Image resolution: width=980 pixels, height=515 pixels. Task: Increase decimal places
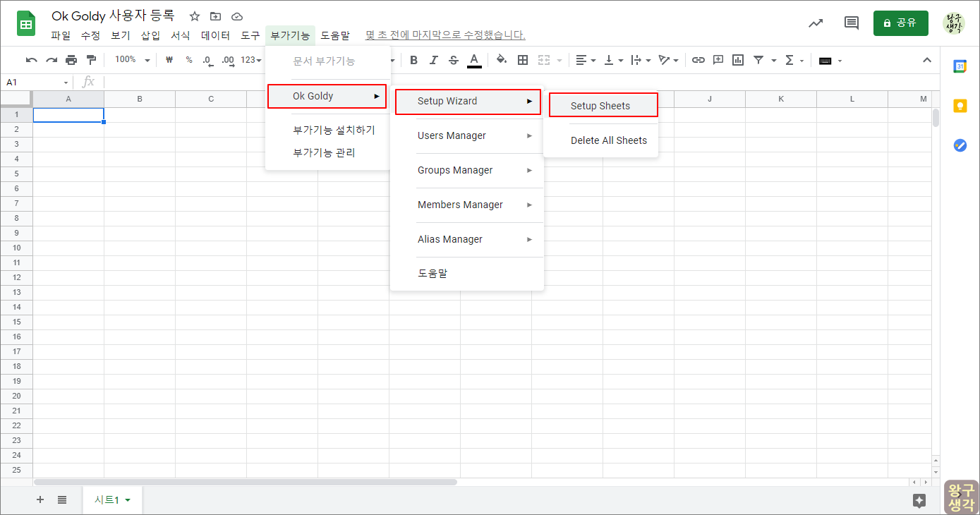[x=227, y=60]
